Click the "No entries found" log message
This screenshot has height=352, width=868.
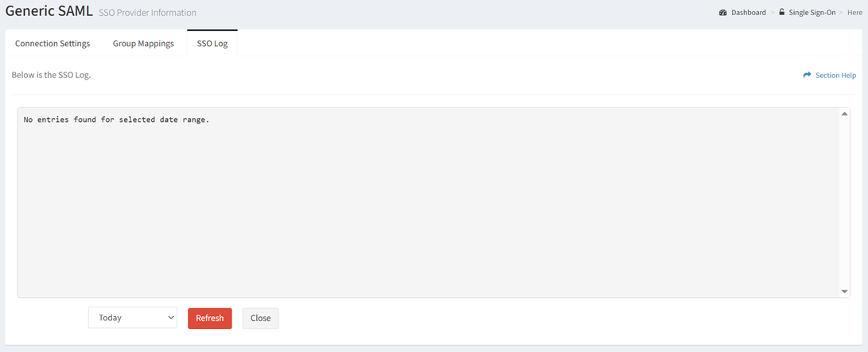[116, 119]
